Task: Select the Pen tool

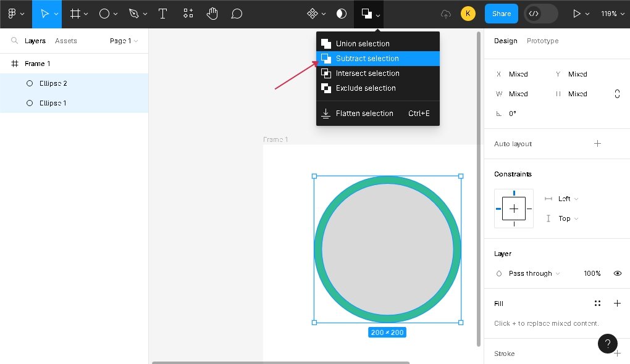Action: tap(134, 14)
